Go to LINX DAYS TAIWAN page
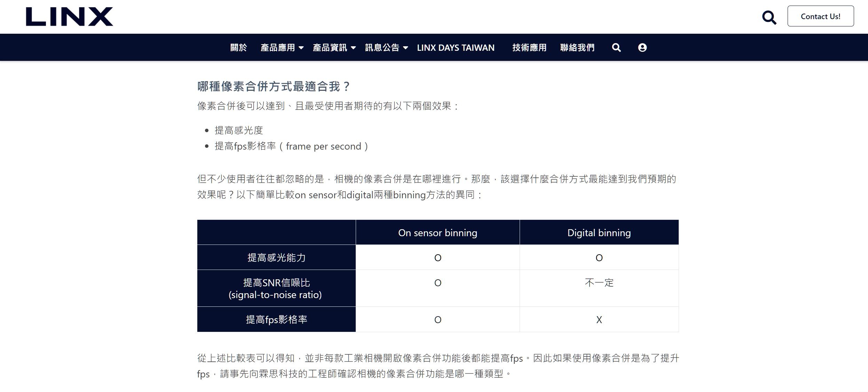 click(x=456, y=48)
